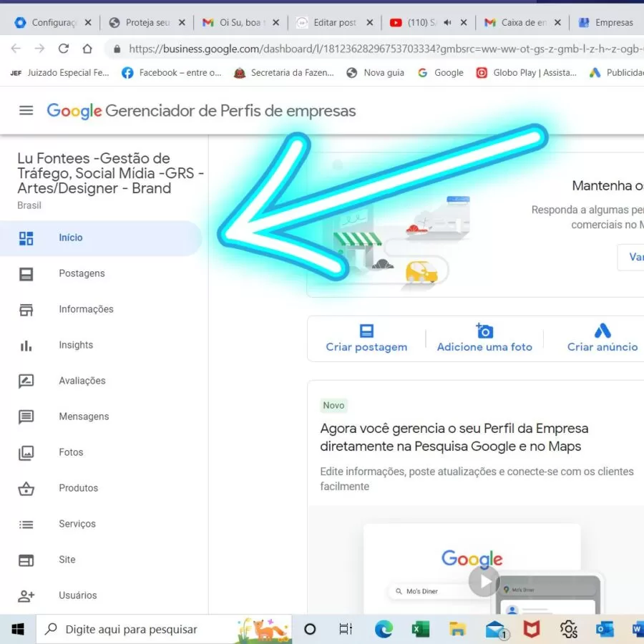Screen dimensions: 644x644
Task: Click the Criar postagem post icon
Action: 366,331
